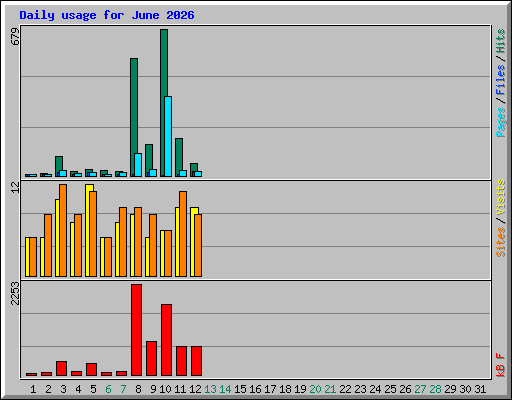Image resolution: width=512 pixels, height=400 pixels.
Task: Select green weekend day label 27
Action: click(420, 389)
